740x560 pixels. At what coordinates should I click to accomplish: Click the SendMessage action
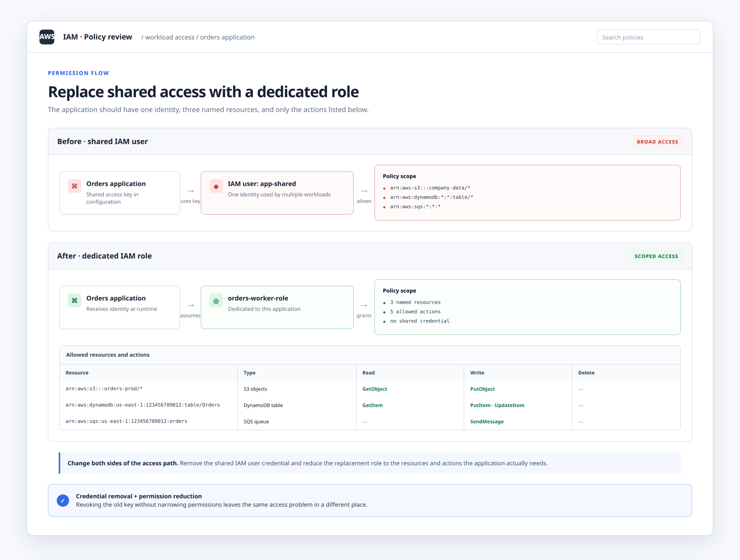(x=487, y=422)
